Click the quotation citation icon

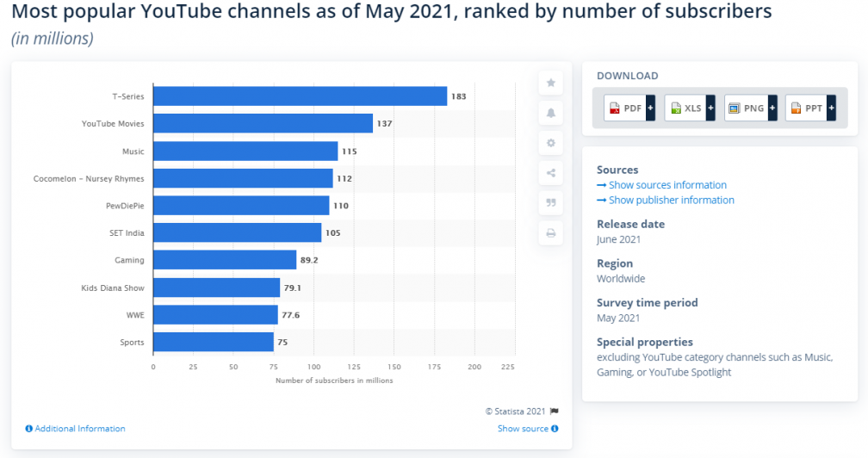[551, 203]
